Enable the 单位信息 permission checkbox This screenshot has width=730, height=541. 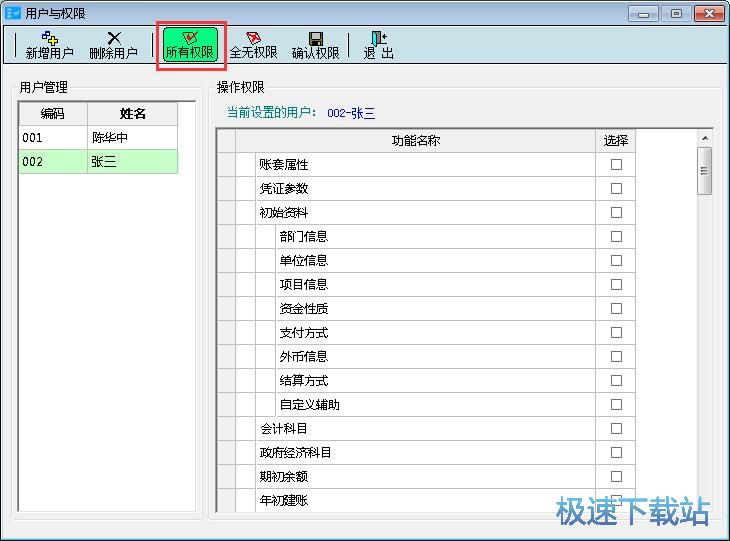pos(616,260)
